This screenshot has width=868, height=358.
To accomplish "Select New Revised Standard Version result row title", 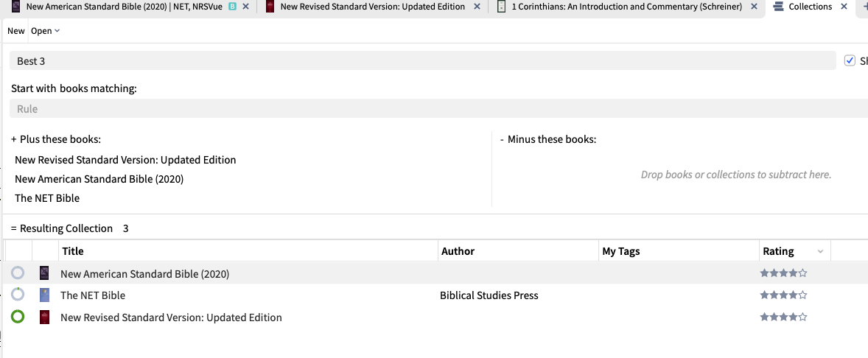I will pos(171,317).
